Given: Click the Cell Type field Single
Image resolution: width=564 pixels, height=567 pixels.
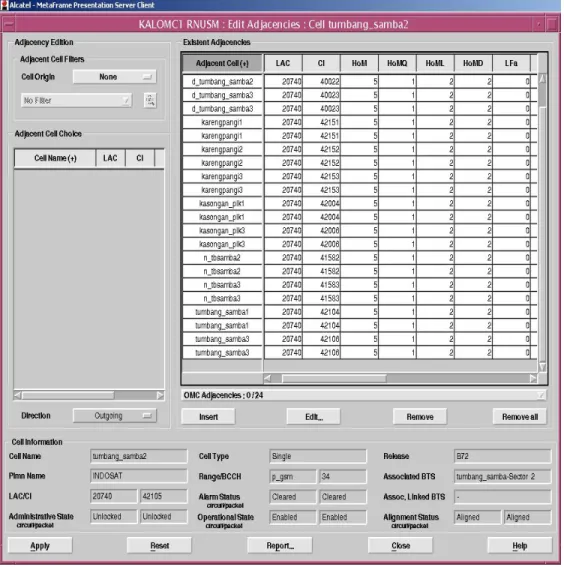Looking at the screenshot, I should [x=318, y=456].
